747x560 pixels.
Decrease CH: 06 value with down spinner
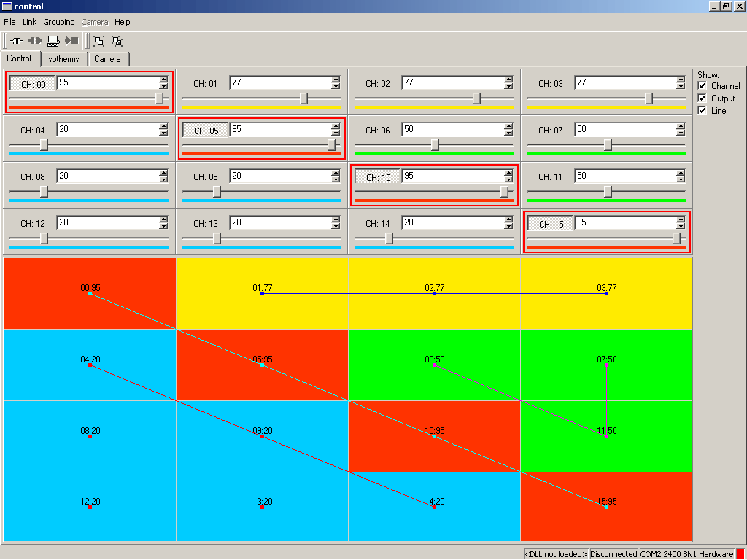pyautogui.click(x=508, y=133)
